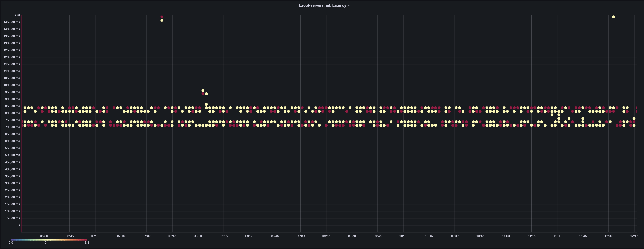Click the 0 s y-axis label

18,225
